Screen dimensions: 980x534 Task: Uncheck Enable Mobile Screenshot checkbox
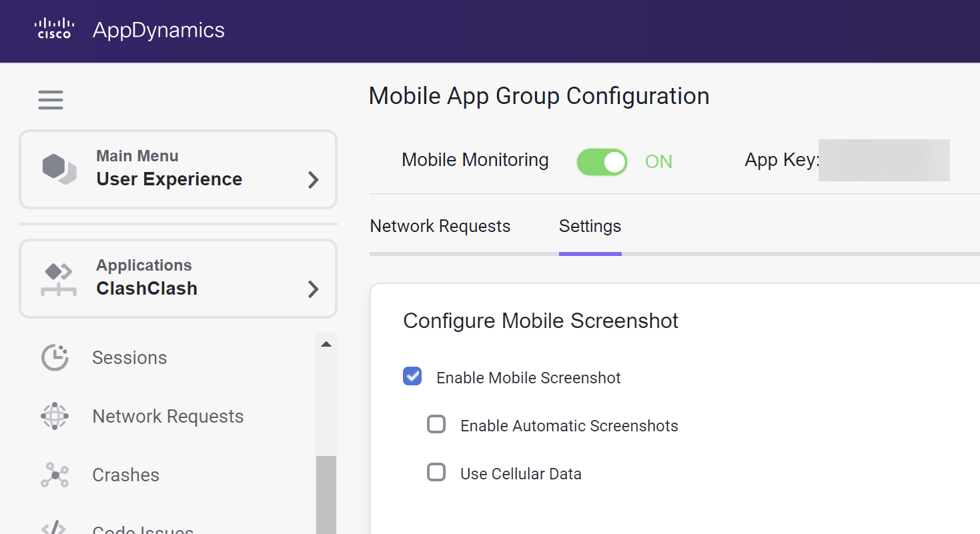tap(412, 377)
